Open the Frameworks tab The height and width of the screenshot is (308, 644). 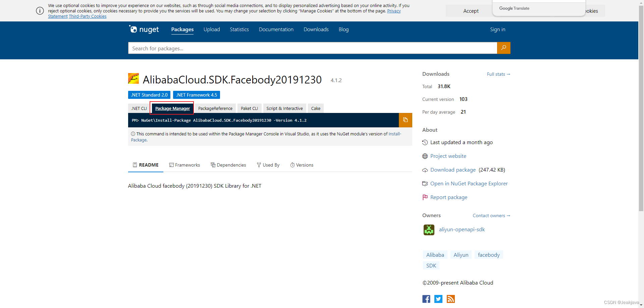coord(184,165)
